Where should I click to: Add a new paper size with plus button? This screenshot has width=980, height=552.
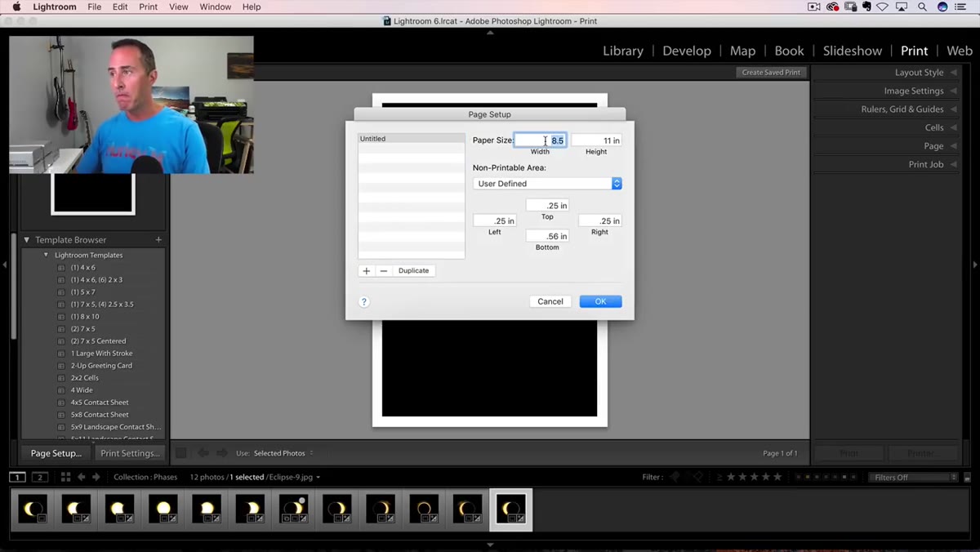[366, 270]
